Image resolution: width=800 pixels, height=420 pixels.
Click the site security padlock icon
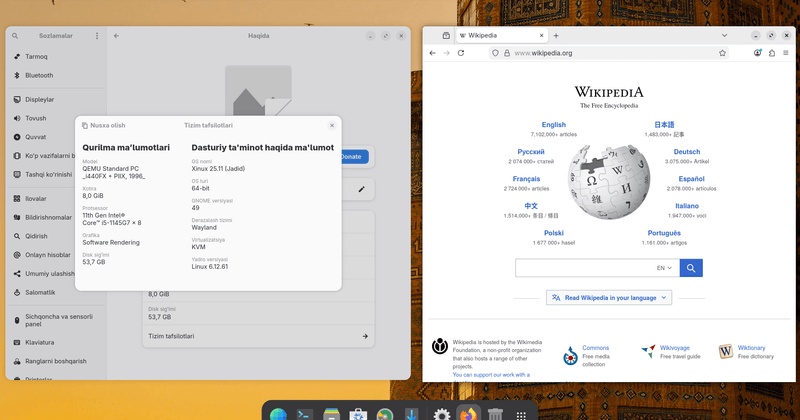(507, 53)
